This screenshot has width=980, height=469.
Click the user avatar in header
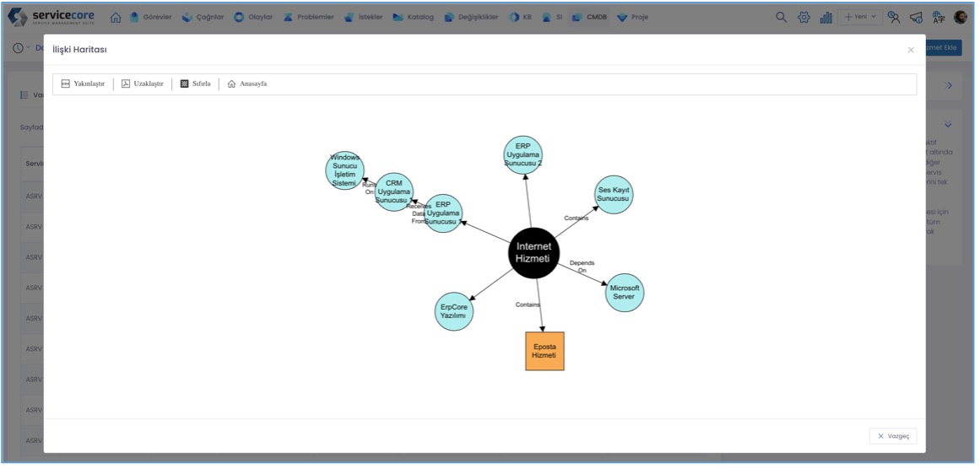[x=961, y=17]
